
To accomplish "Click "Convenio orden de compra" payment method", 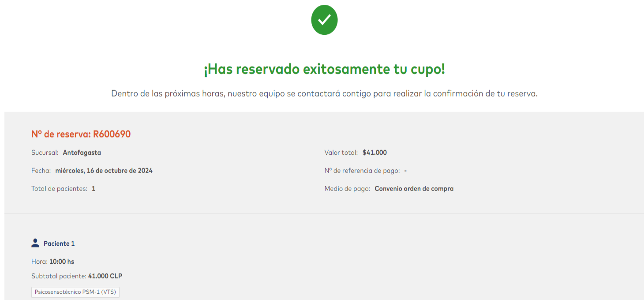I will (x=414, y=189).
